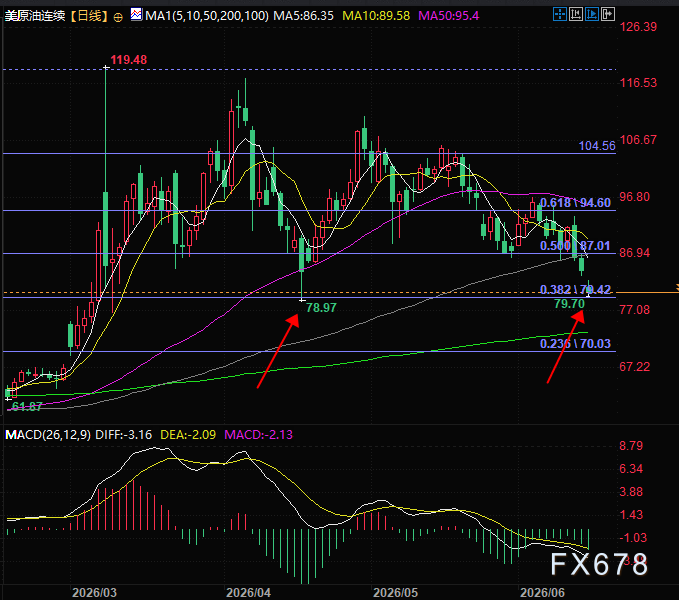Click the DIFF:-3.16 readout
The width and height of the screenshot is (679, 600).
point(123,435)
